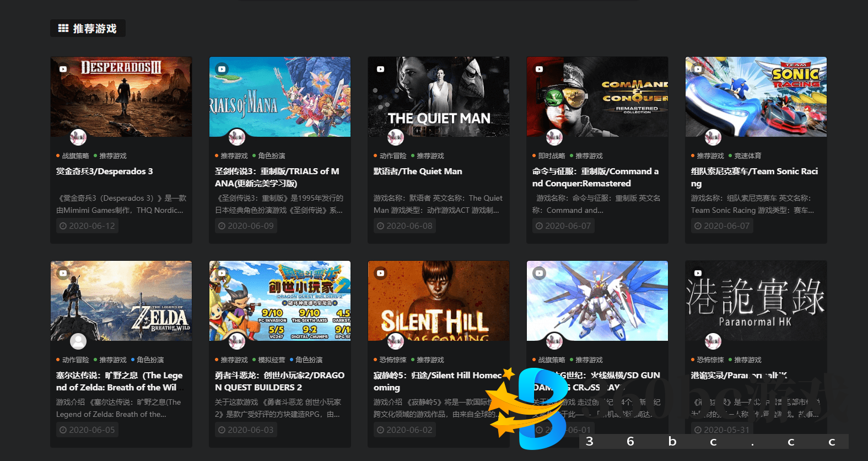This screenshot has height=461, width=868.
Task: Select the 战旗策略 tag on the SD Gundam card
Action: point(552,360)
